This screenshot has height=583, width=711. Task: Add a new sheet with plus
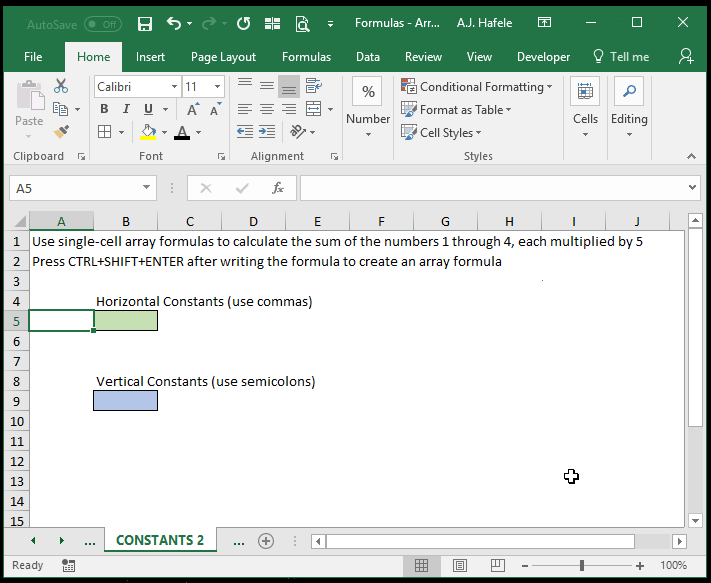point(266,541)
